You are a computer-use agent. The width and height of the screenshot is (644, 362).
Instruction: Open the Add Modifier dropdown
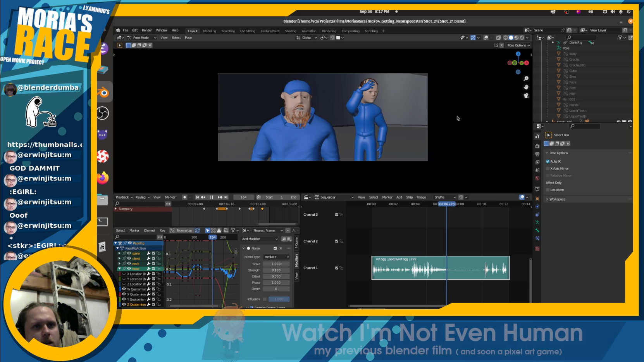pos(260,239)
